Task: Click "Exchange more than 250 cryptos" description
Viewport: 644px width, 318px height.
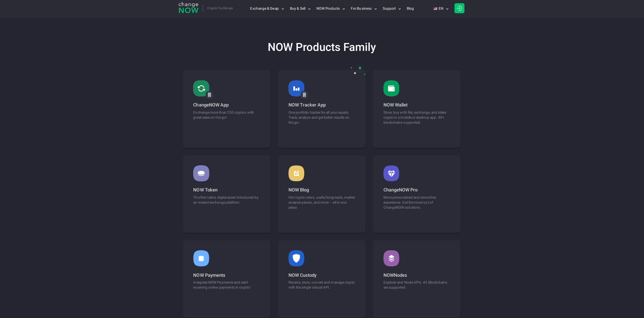Action: click(224, 115)
